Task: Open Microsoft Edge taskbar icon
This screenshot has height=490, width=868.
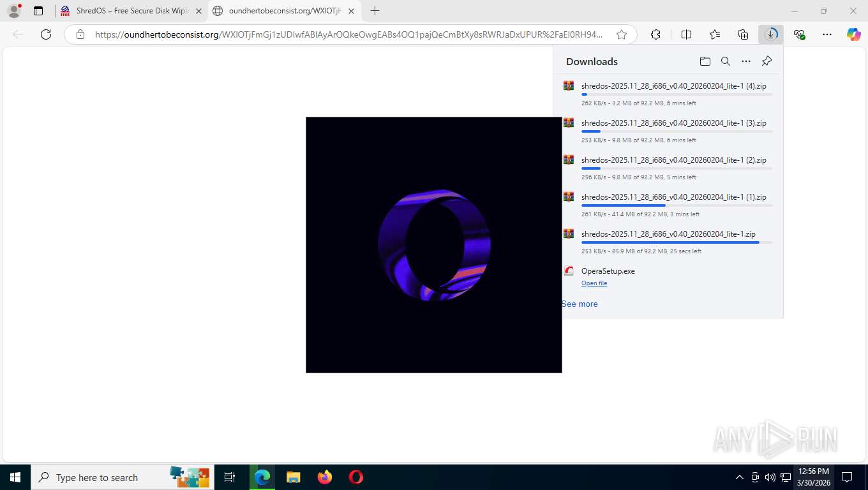Action: click(x=262, y=477)
